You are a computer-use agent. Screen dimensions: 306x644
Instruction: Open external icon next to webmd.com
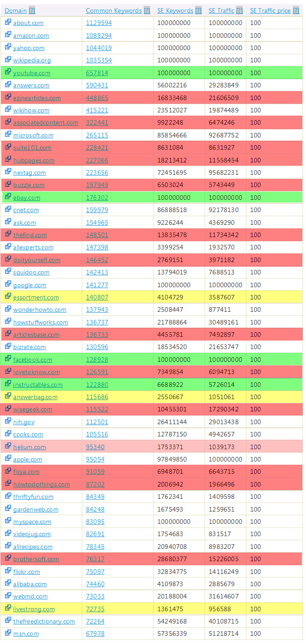pyautogui.click(x=8, y=596)
